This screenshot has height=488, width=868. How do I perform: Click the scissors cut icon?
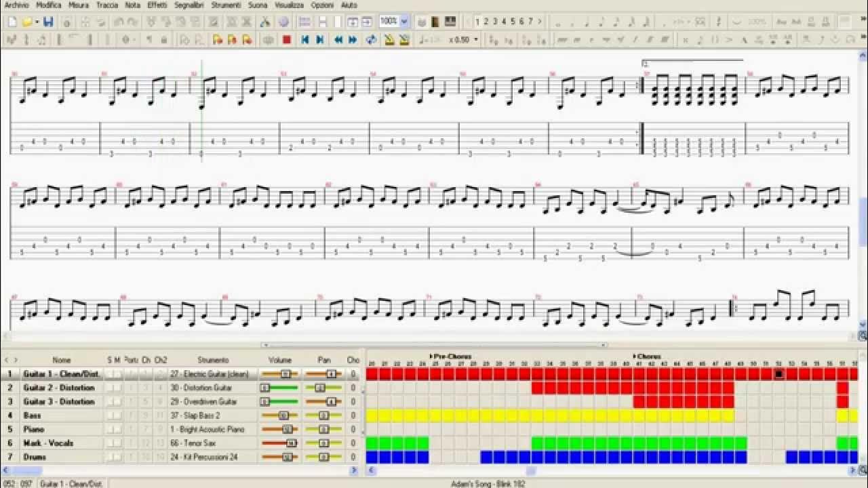[265, 22]
